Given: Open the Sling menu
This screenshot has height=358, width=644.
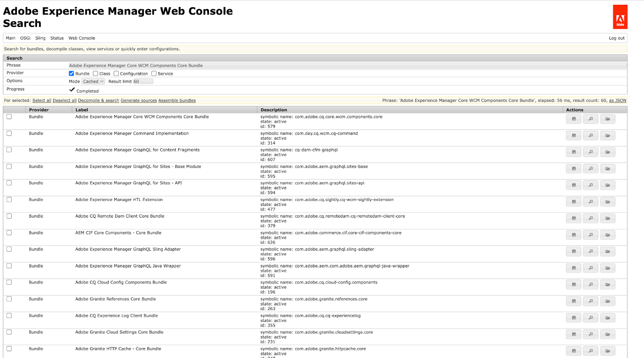Looking at the screenshot, I should [40, 38].
